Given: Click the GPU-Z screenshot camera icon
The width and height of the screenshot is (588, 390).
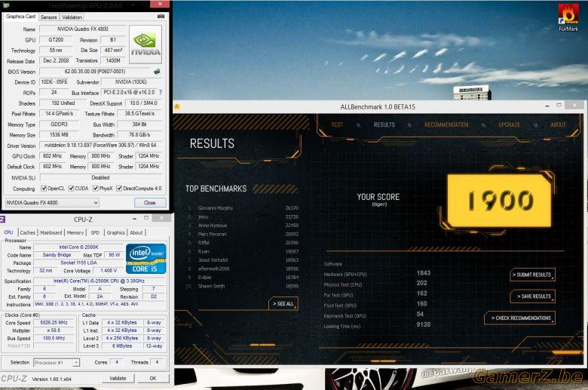Looking at the screenshot, I should (x=161, y=16).
